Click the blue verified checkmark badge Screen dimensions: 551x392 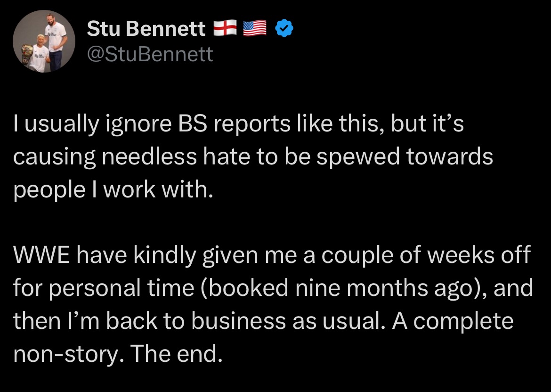[284, 28]
